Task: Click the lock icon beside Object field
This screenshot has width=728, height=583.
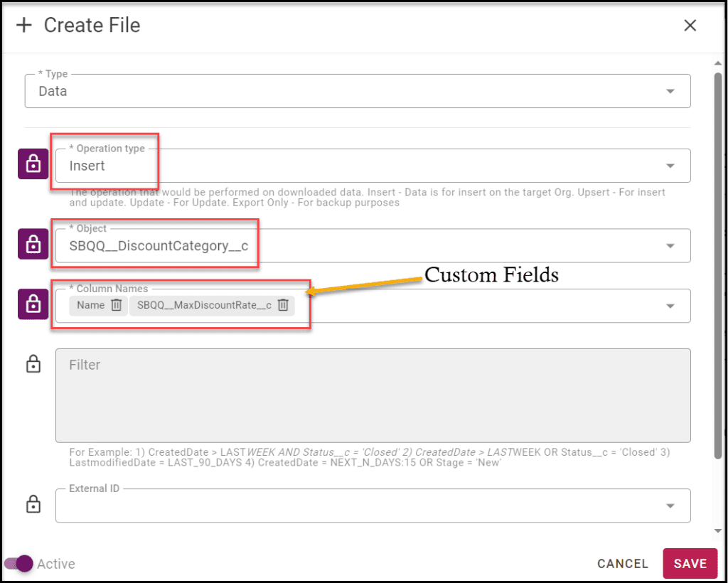Action: [x=33, y=244]
